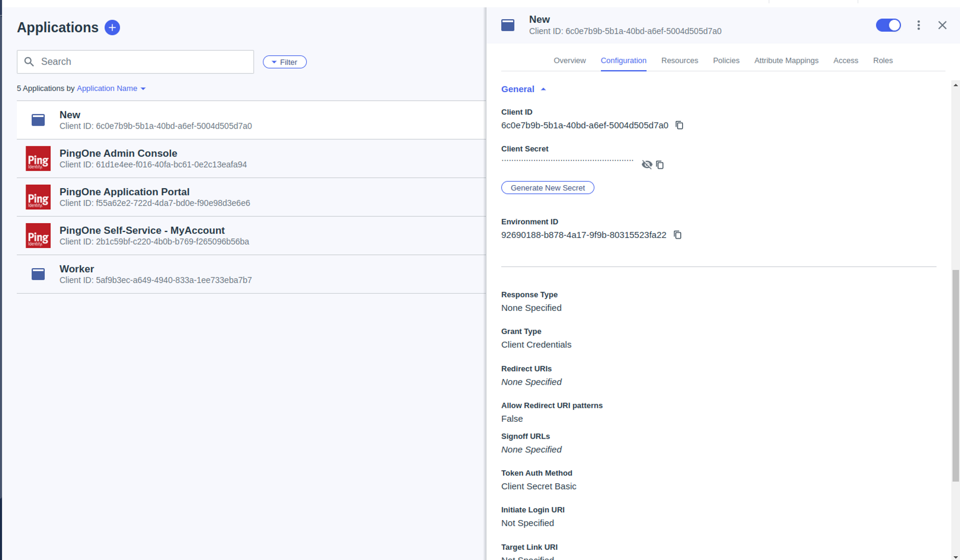The image size is (960, 560).
Task: Click the PingOne Application Portal Ping logo
Action: coord(38,197)
